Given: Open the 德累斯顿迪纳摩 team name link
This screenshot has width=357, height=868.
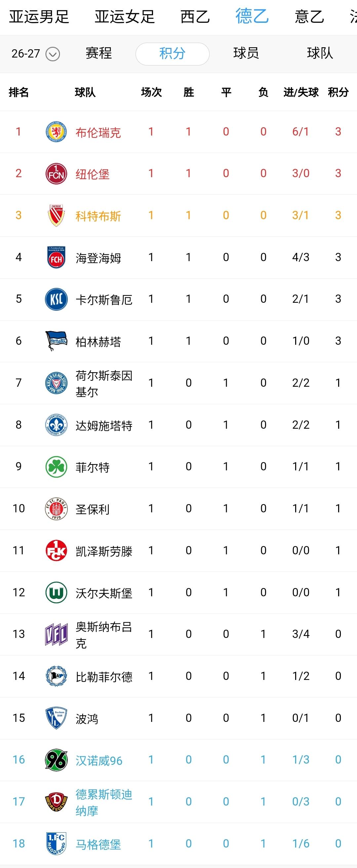Looking at the screenshot, I should tap(104, 802).
